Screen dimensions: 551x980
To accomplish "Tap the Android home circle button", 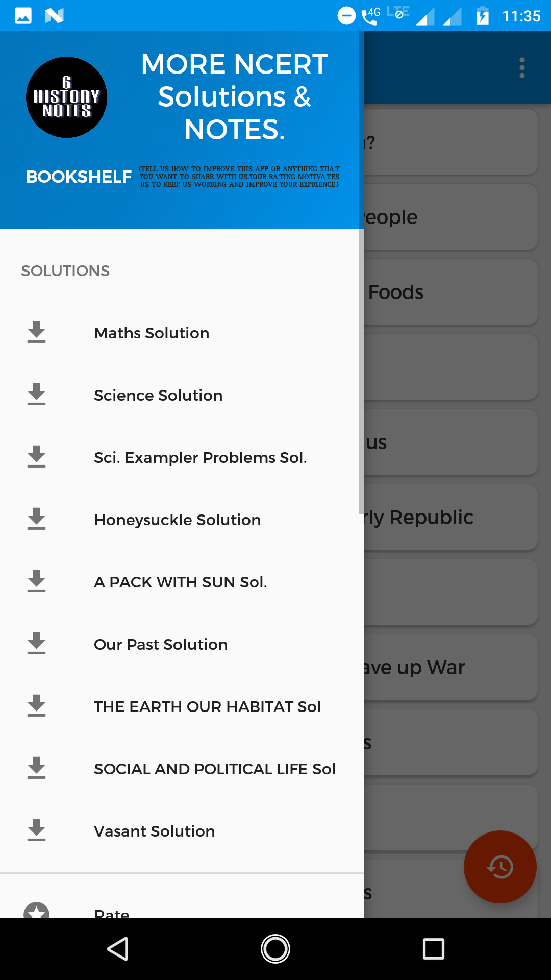I will pyautogui.click(x=275, y=949).
